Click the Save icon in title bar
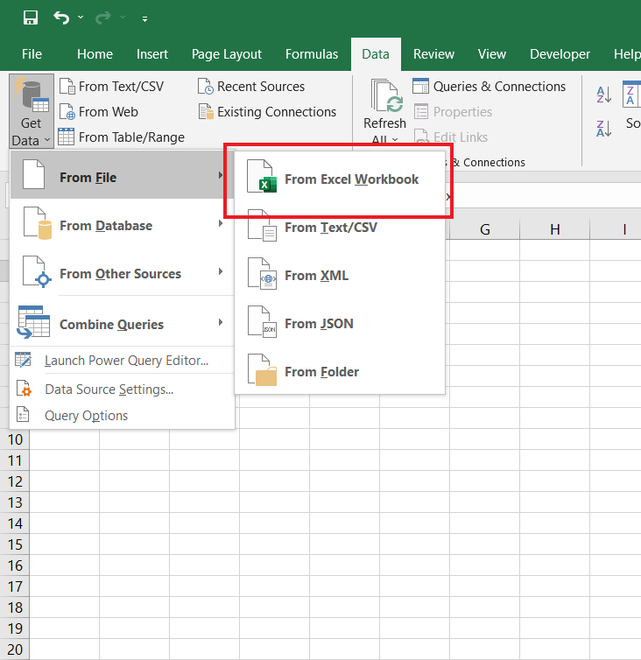641x660 pixels. [30, 18]
